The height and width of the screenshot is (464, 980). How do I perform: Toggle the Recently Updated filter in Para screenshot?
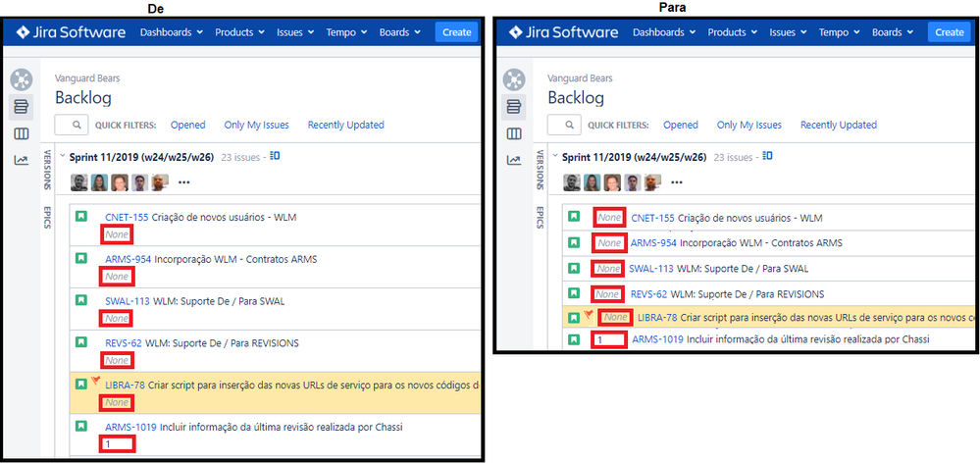[839, 125]
